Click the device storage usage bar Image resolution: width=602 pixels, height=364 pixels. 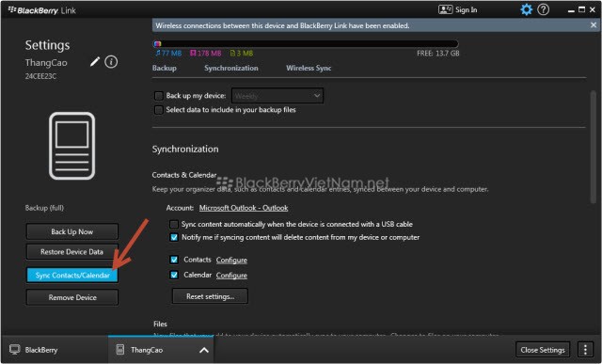306,44
